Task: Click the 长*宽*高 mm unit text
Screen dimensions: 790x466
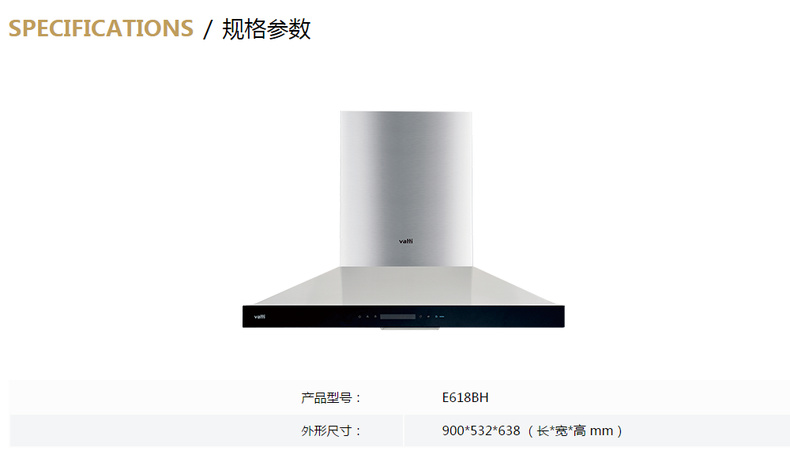Action: click(575, 431)
